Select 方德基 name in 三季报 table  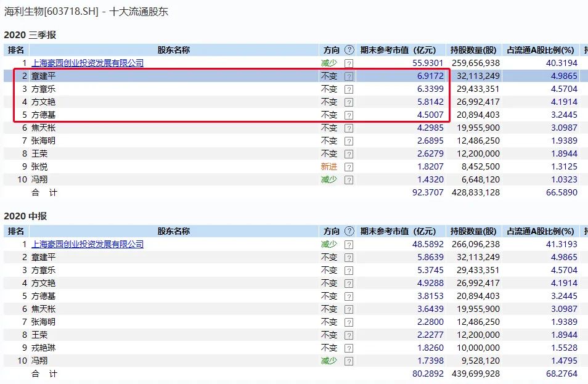[x=44, y=115]
